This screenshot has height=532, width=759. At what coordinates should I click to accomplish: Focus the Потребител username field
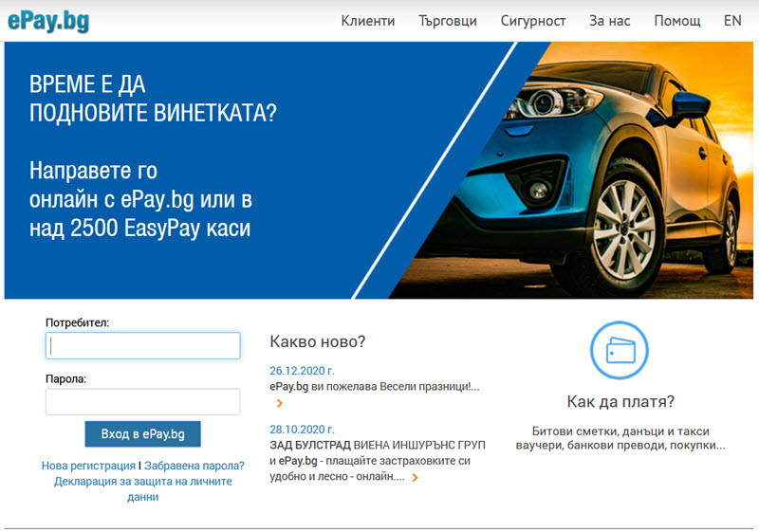coord(143,345)
